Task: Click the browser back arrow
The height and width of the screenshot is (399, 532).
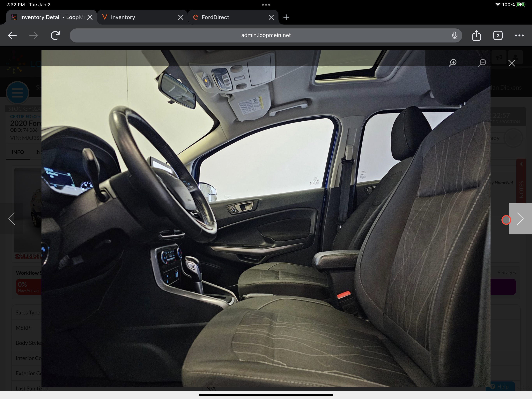Action: click(x=12, y=36)
